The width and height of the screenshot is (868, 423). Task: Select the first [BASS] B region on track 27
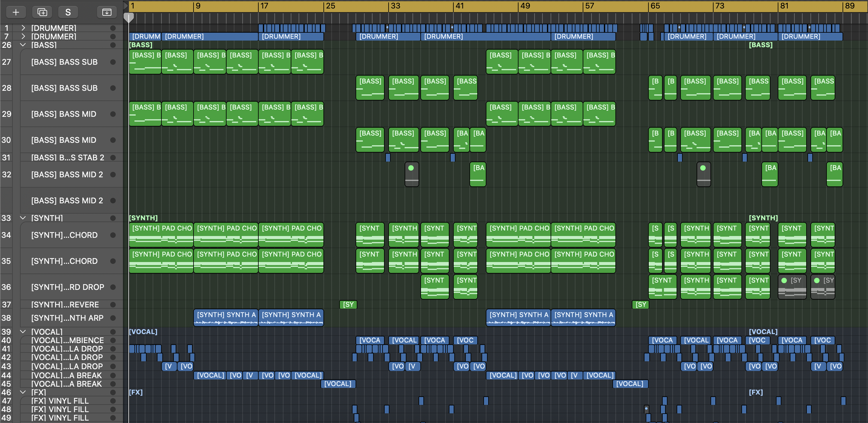click(145, 62)
